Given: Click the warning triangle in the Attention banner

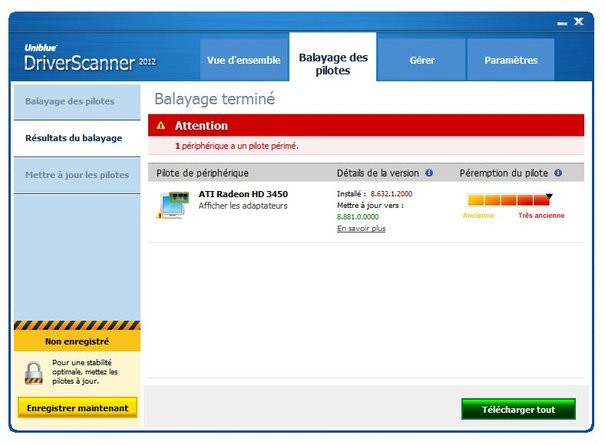Looking at the screenshot, I should pyautogui.click(x=161, y=125).
